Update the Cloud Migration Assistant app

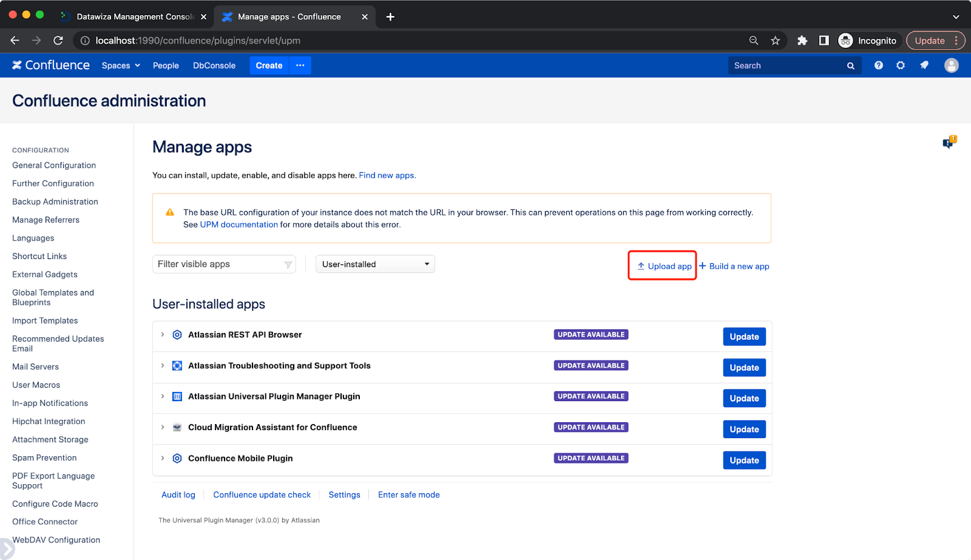click(x=744, y=430)
